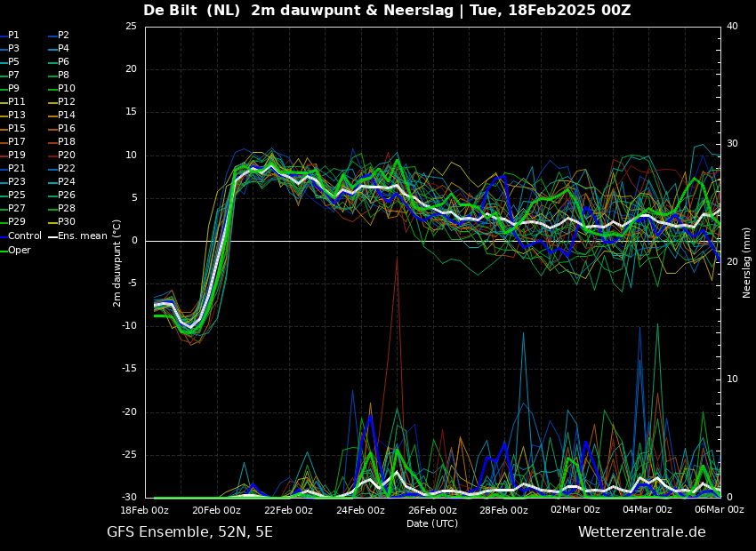Click the 2m dauwpunt (°C) axis title
The width and height of the screenshot is (756, 551).
[117, 263]
